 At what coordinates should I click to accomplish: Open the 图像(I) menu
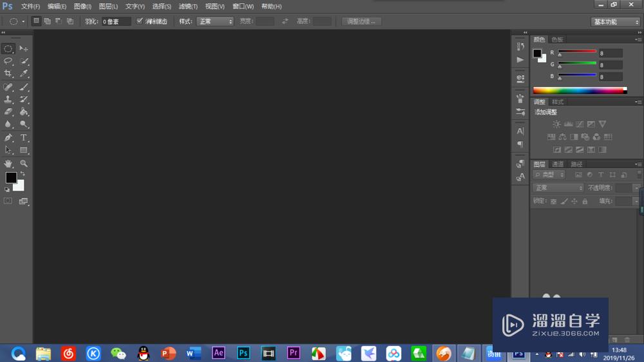pos(82,6)
